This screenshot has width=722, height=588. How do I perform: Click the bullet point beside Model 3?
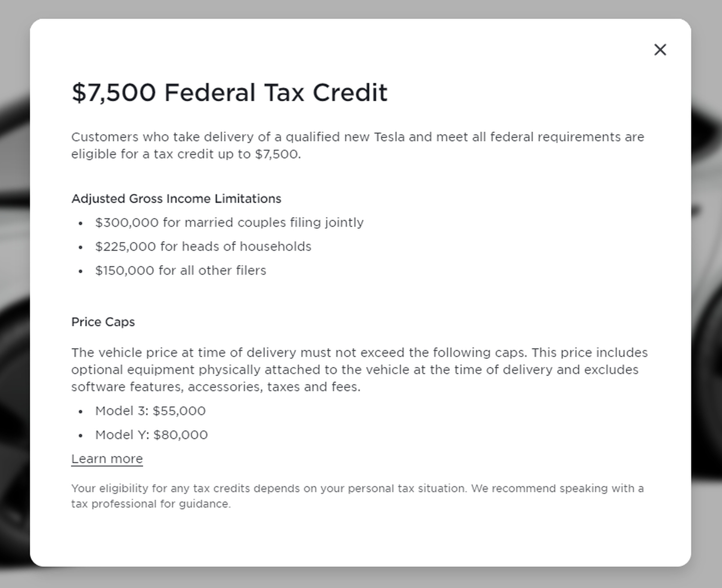tap(80, 412)
